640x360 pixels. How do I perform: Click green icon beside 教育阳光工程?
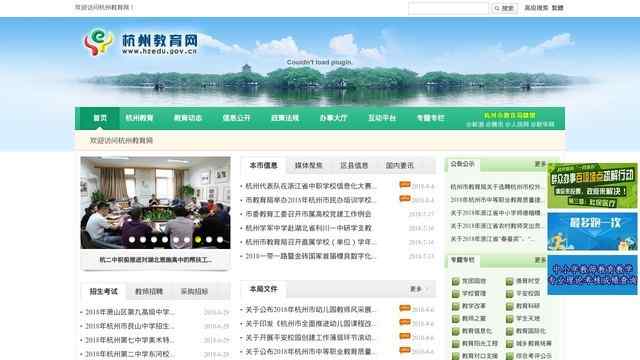tap(456, 344)
